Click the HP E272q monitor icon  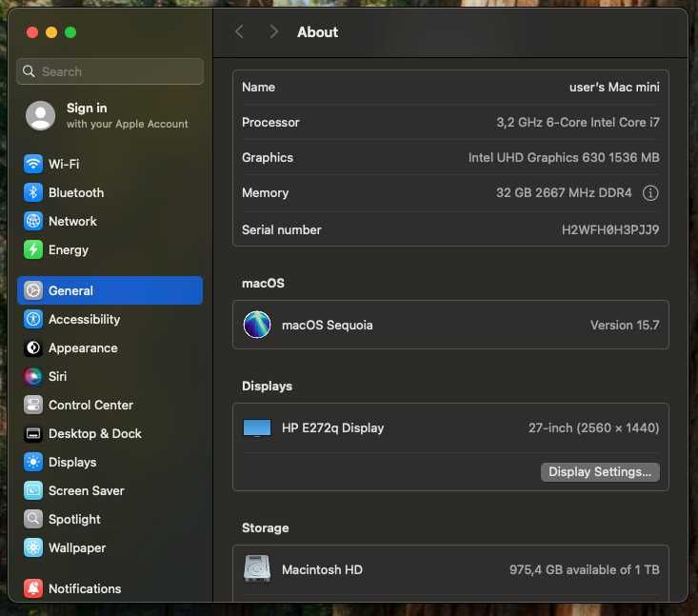pyautogui.click(x=257, y=428)
